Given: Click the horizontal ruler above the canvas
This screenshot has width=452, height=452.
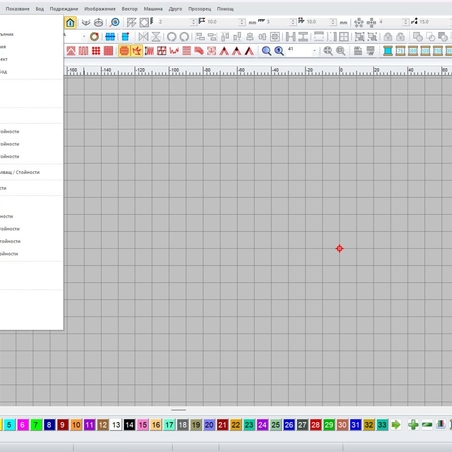Looking at the screenshot, I should pos(258,71).
